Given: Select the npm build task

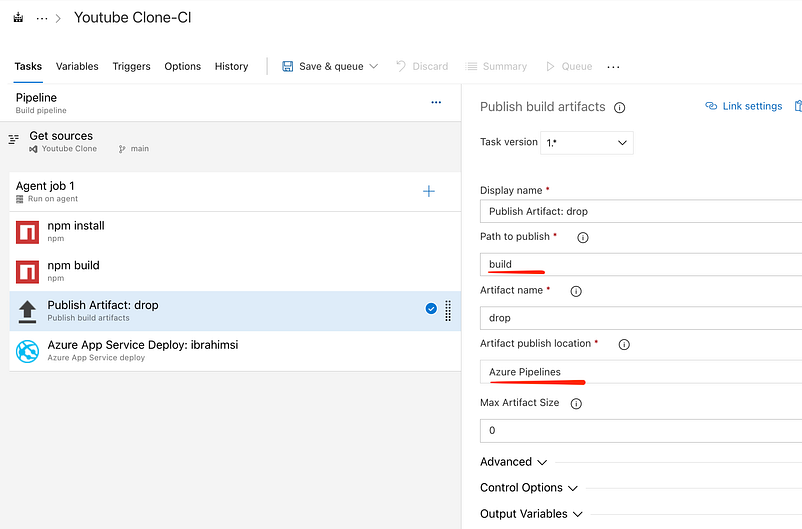Looking at the screenshot, I should pos(235,271).
